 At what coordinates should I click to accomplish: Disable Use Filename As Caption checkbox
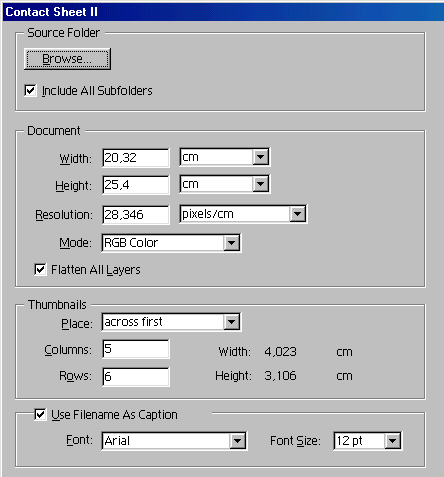[x=40, y=415]
